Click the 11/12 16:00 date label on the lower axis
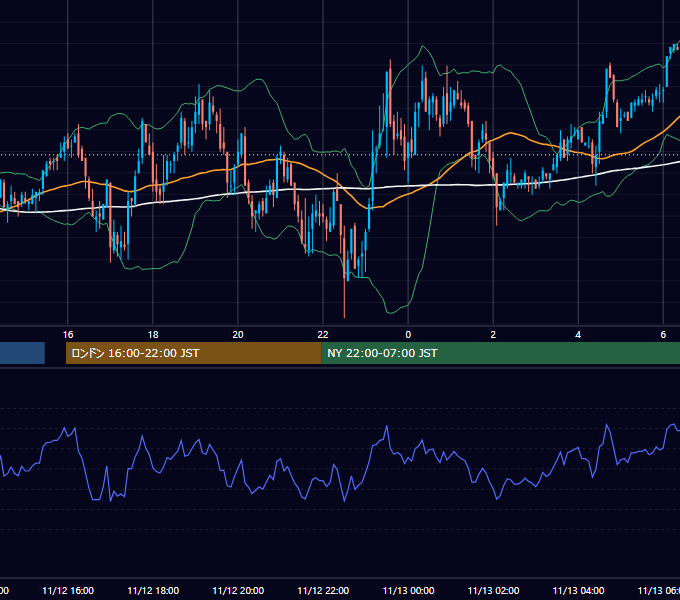This screenshot has width=680, height=600. (68, 591)
